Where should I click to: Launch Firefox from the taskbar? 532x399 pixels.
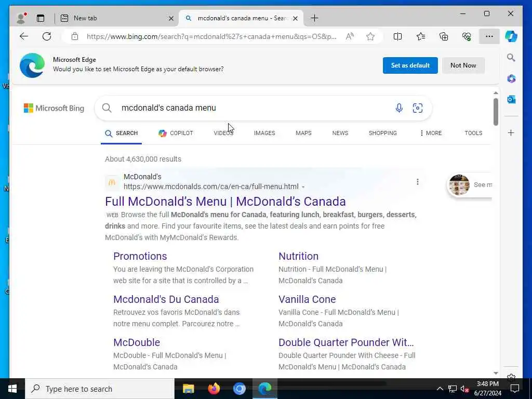pos(214,389)
